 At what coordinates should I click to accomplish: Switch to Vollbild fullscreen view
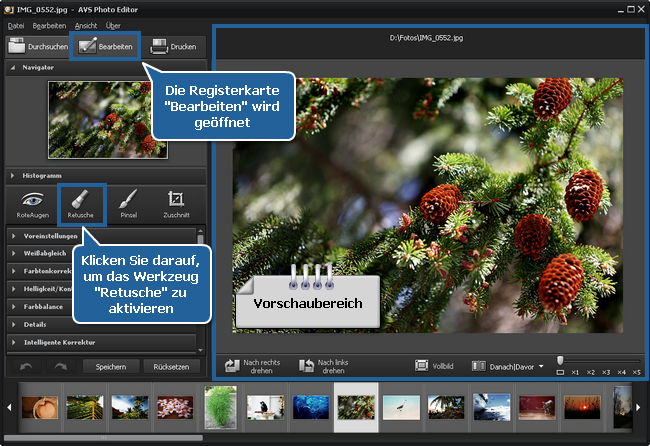pos(434,366)
